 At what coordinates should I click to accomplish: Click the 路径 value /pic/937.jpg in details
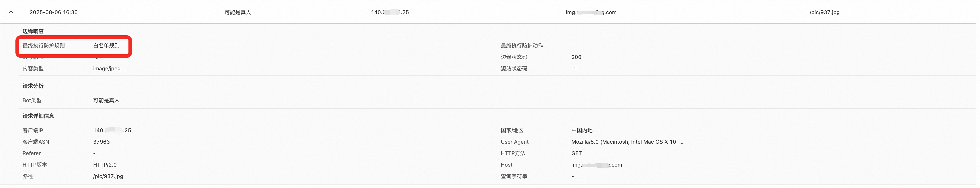pyautogui.click(x=108, y=176)
